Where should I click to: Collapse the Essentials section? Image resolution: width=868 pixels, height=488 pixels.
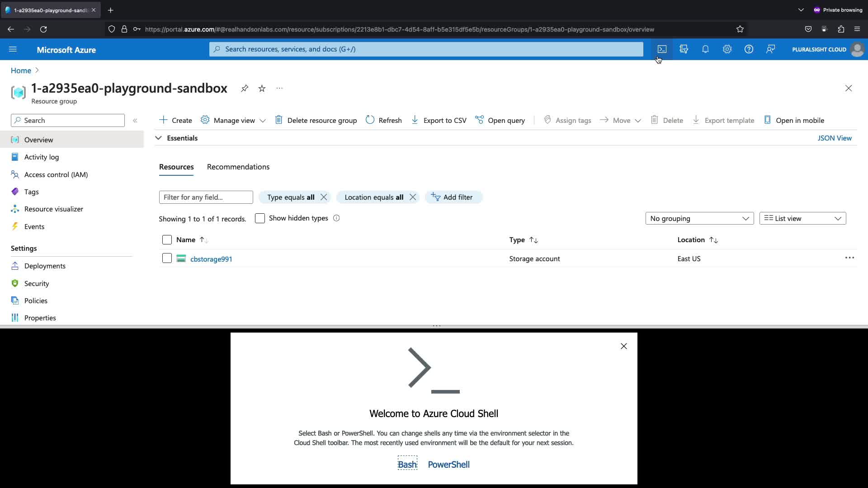159,138
